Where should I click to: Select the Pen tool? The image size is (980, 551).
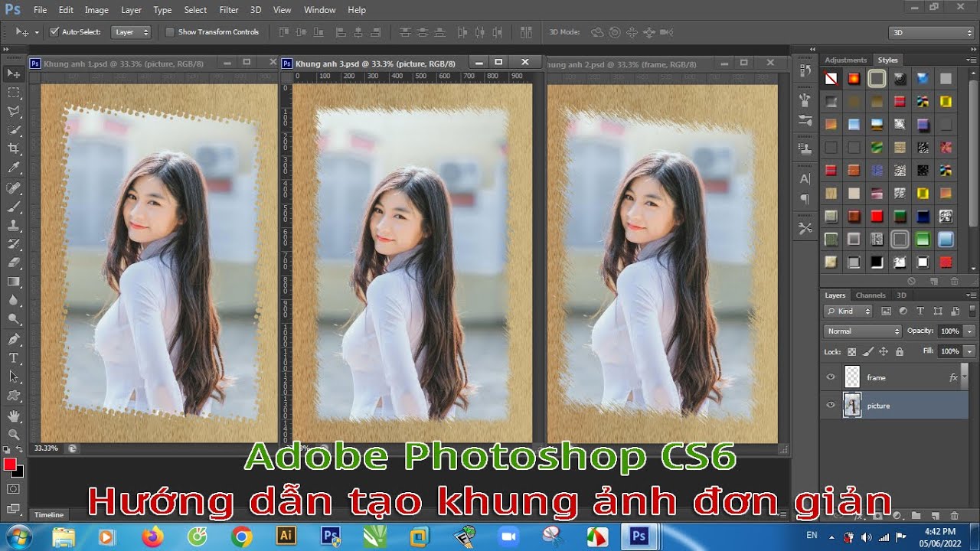(x=14, y=339)
